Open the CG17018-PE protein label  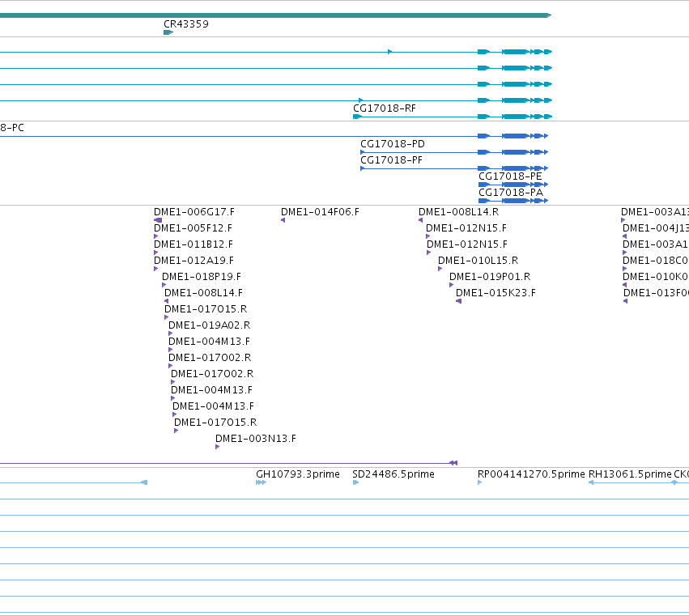point(510,176)
